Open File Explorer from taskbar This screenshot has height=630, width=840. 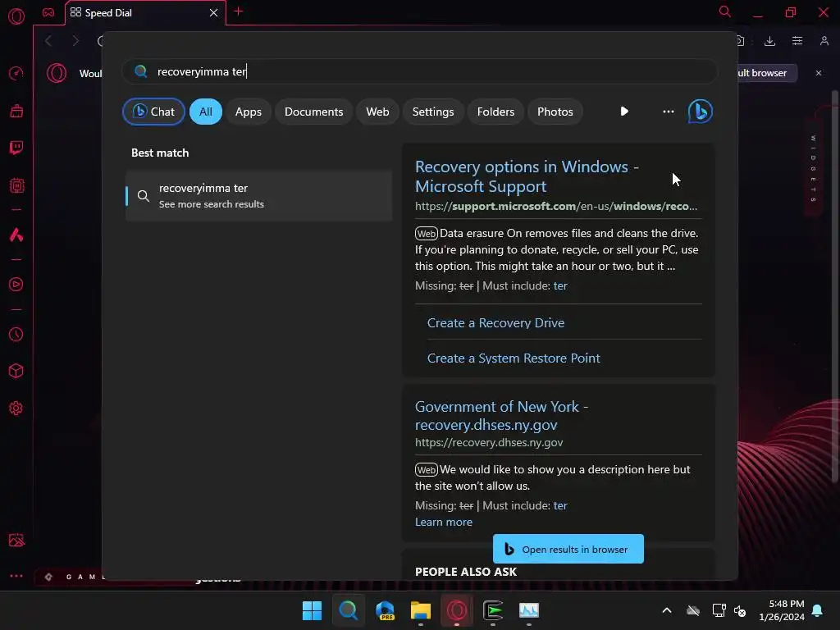(421, 610)
